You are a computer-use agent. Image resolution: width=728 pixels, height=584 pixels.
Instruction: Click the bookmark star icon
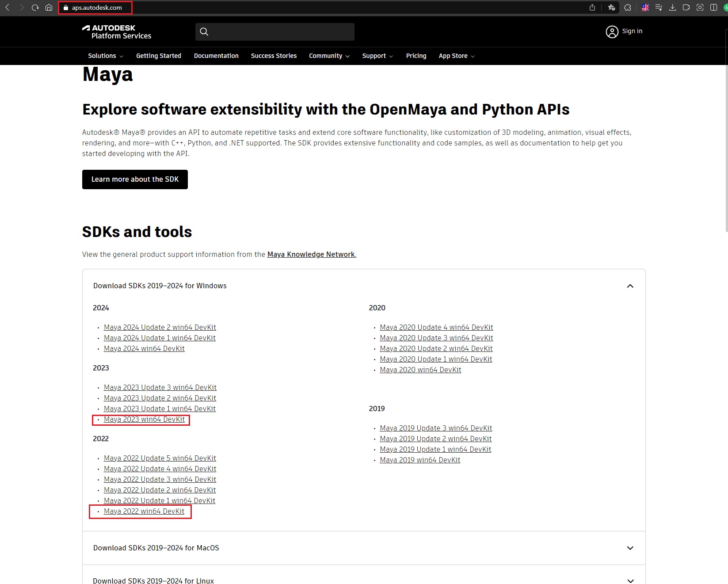click(x=612, y=8)
